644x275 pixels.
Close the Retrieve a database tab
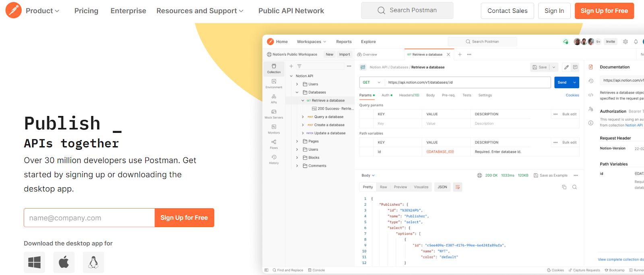coord(448,54)
